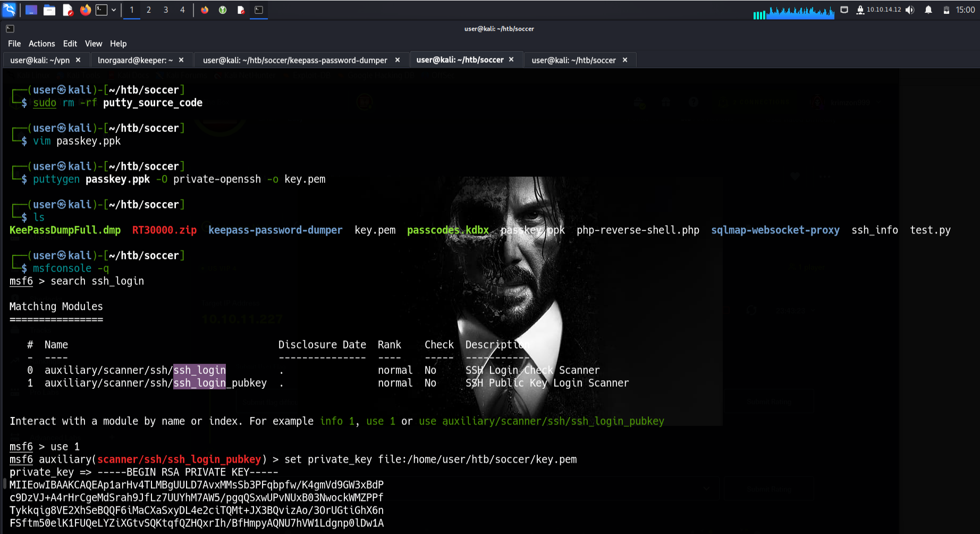Click 'putty_source_code' in the rm command

pos(153,103)
